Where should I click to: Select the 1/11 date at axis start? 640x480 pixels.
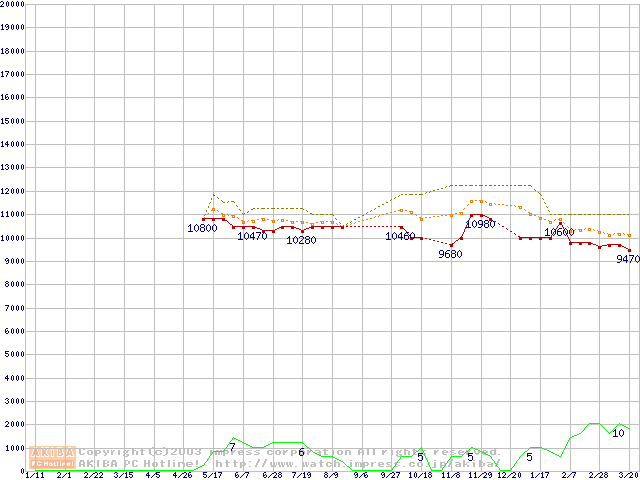34,475
